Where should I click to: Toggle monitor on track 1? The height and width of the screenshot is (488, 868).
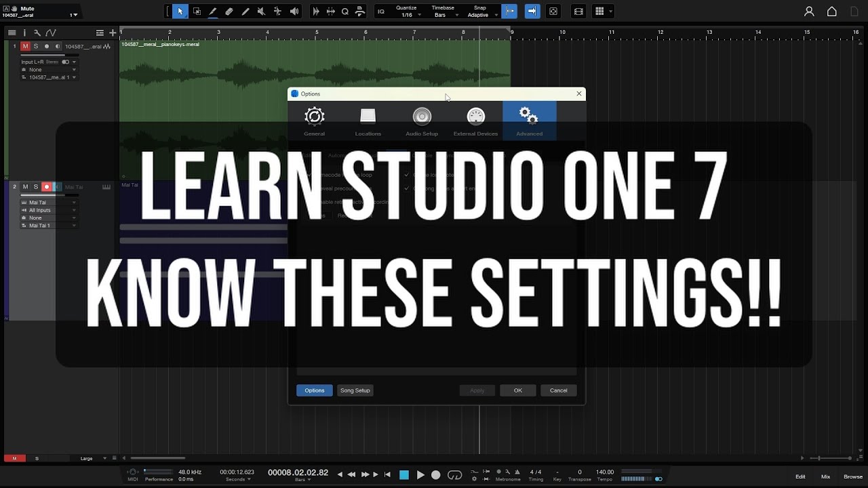pyautogui.click(x=58, y=46)
